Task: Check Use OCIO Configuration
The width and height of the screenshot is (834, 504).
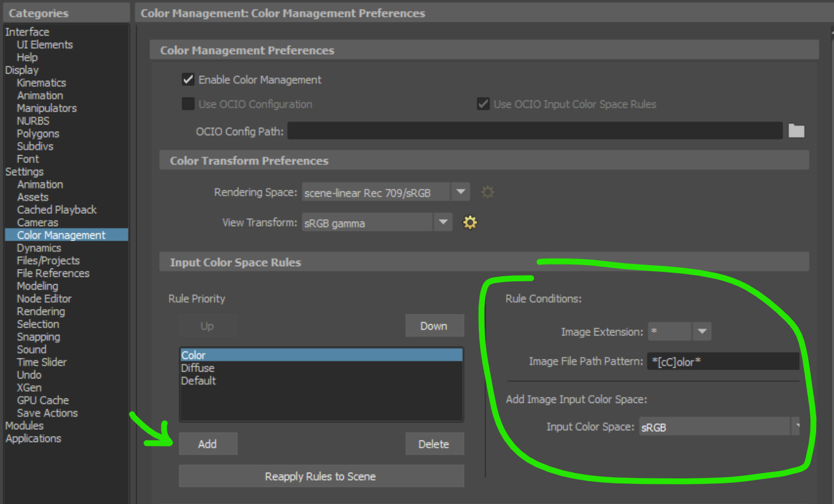Action: click(188, 104)
